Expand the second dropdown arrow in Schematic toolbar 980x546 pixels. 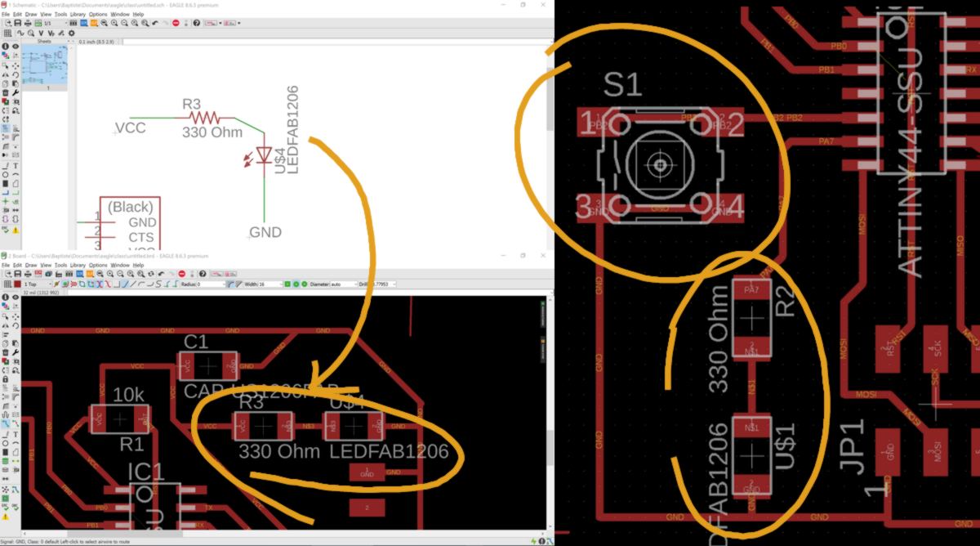point(239,23)
